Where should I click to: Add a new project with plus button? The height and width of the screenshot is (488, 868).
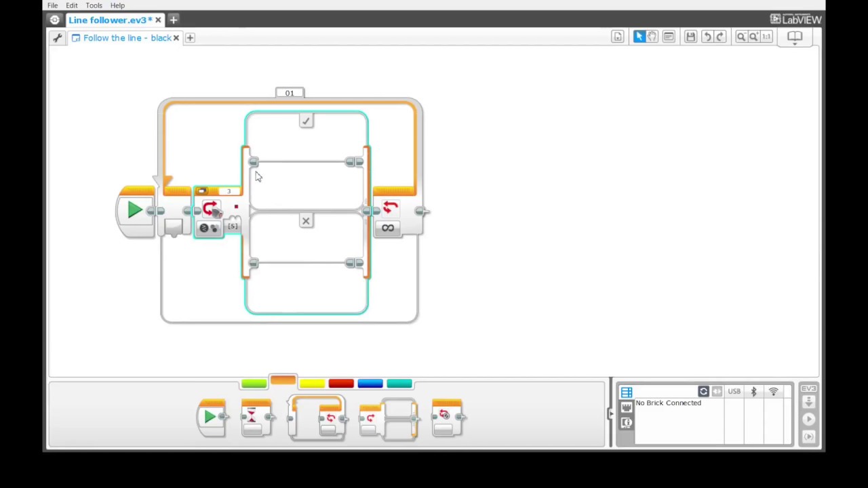(174, 20)
